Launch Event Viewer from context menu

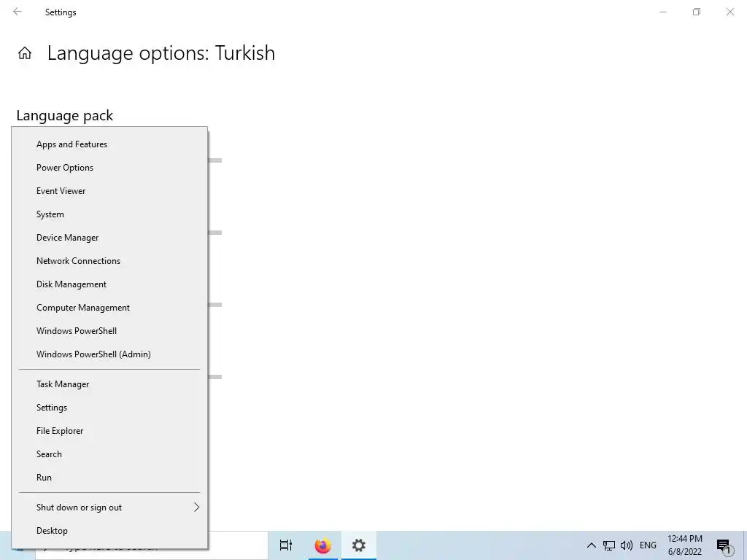click(109, 191)
